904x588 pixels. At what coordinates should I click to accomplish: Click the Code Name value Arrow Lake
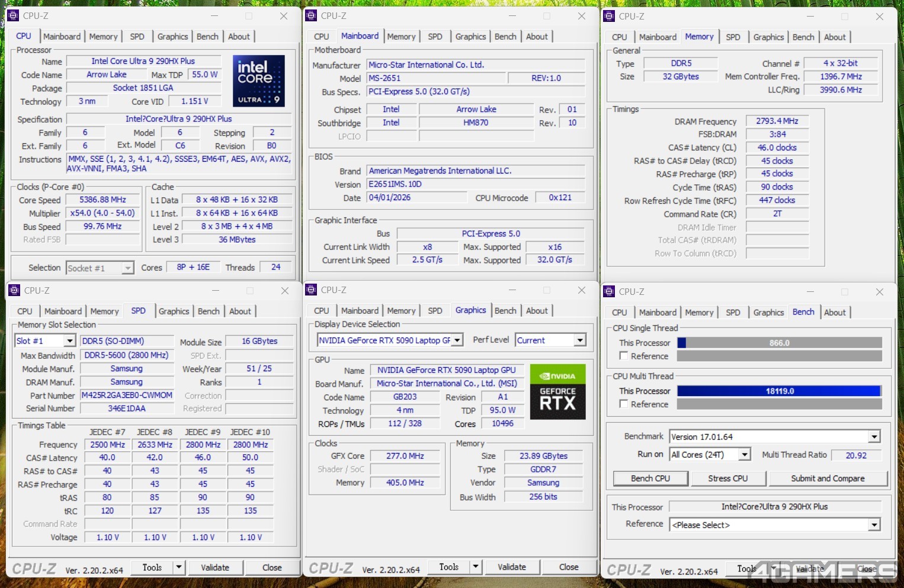[x=107, y=75]
